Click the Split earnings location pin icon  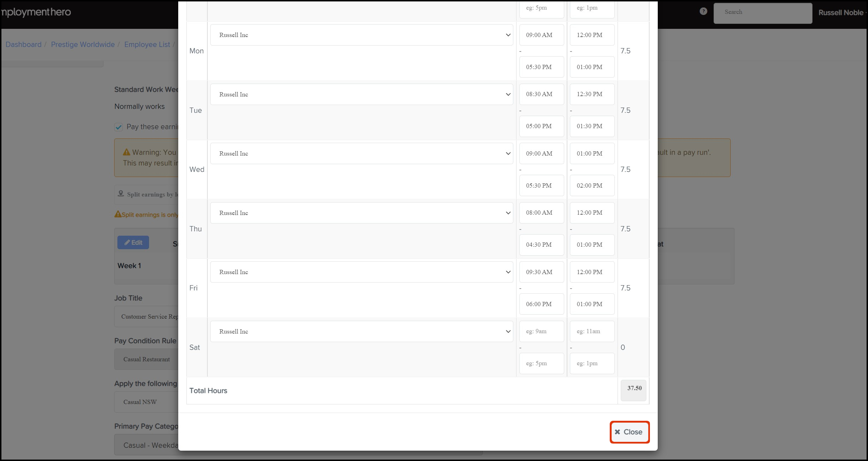point(121,194)
